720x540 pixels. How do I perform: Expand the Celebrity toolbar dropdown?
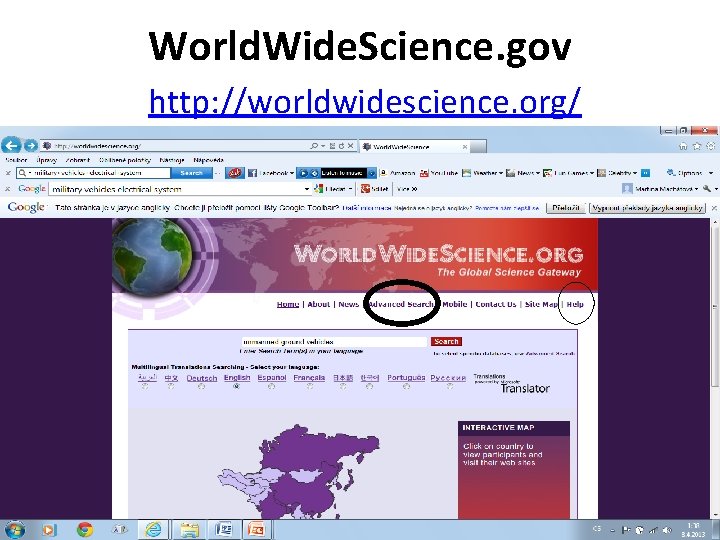635,174
